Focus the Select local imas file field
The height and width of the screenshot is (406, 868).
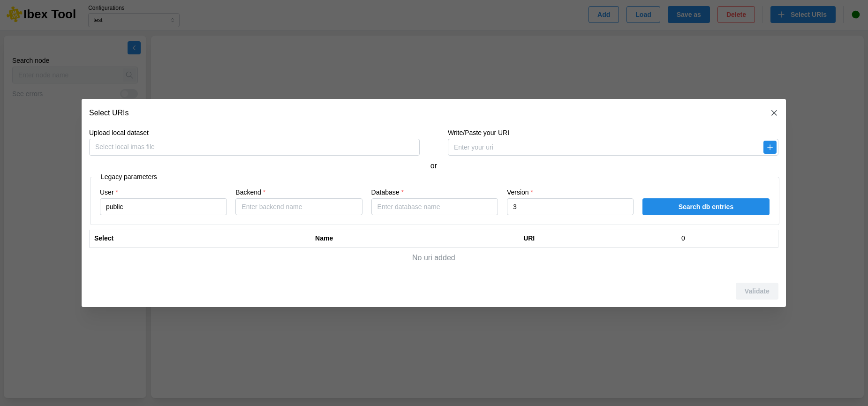[x=254, y=147]
